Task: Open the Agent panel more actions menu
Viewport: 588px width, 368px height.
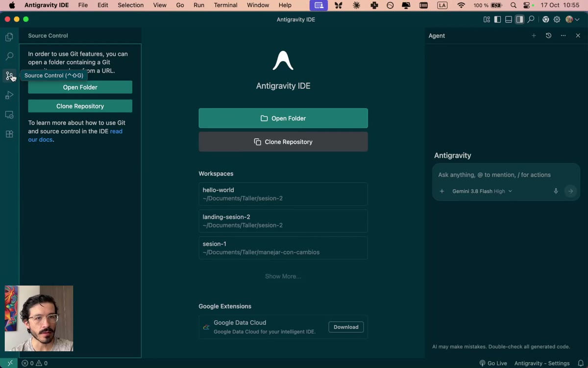Action: point(563,35)
